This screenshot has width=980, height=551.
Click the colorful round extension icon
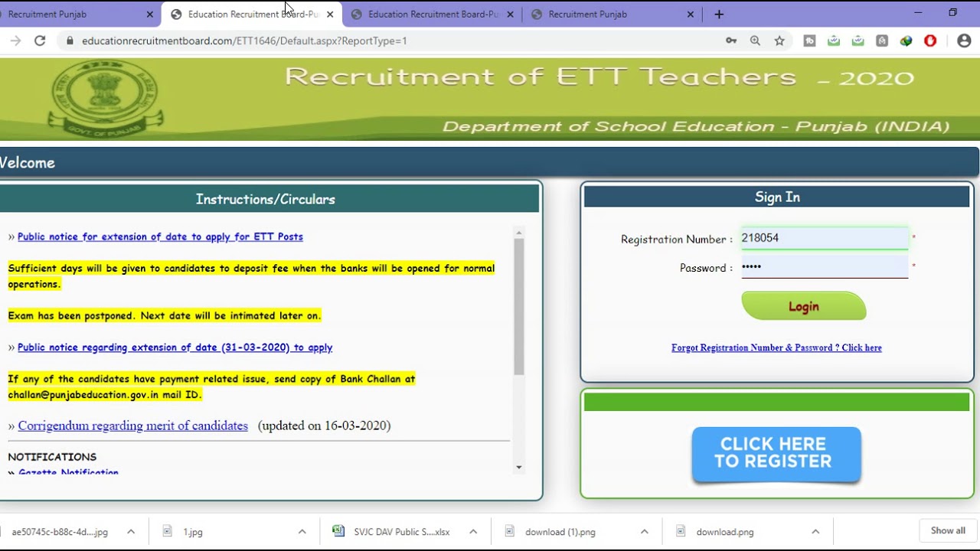click(x=906, y=41)
